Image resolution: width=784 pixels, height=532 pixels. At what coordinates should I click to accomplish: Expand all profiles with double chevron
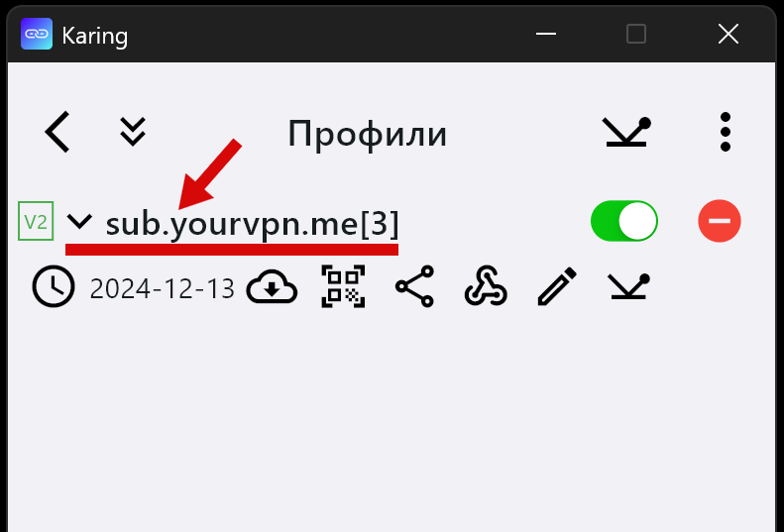pyautogui.click(x=133, y=132)
